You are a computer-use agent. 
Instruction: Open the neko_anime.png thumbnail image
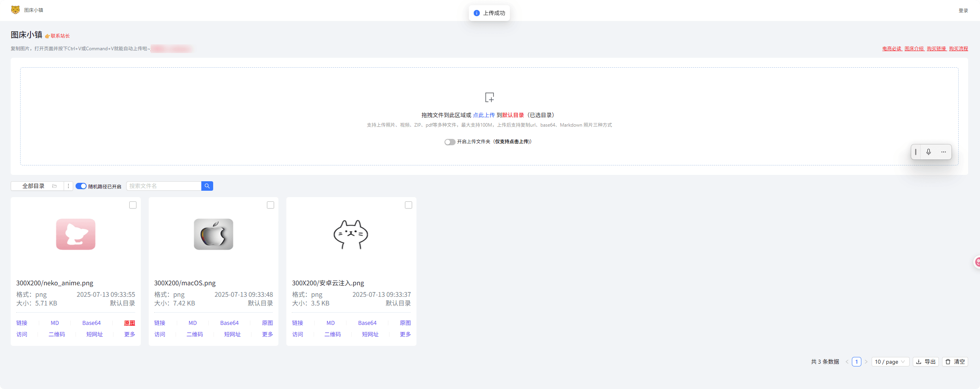76,234
